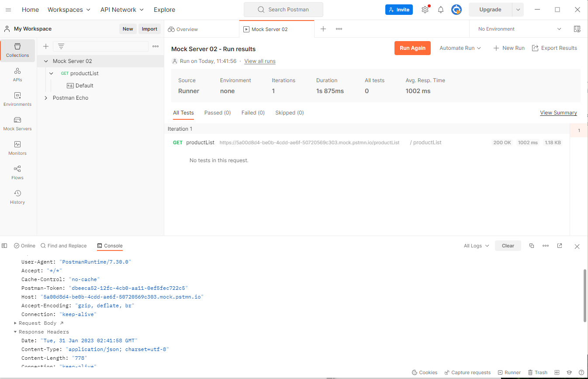Click the New Run button
Image resolution: width=588 pixels, height=379 pixels.
(x=509, y=48)
